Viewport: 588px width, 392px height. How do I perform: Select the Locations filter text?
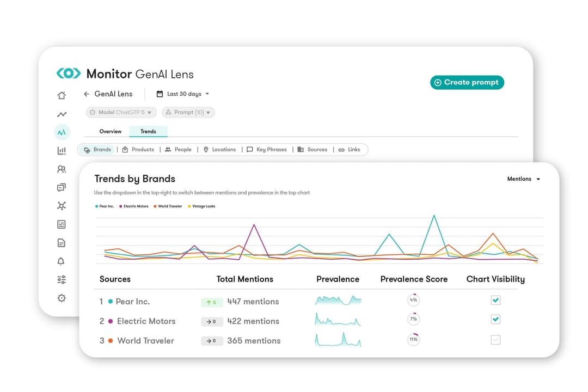[x=224, y=149]
